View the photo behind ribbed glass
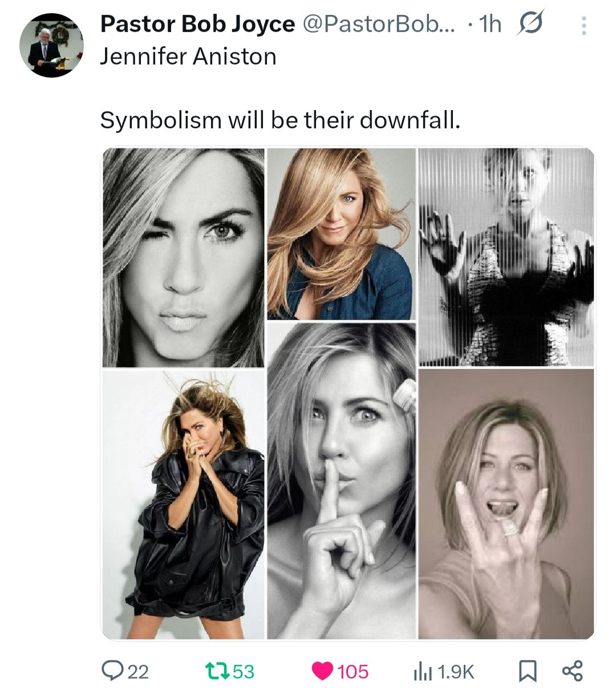This screenshot has height=699, width=616. [506, 257]
